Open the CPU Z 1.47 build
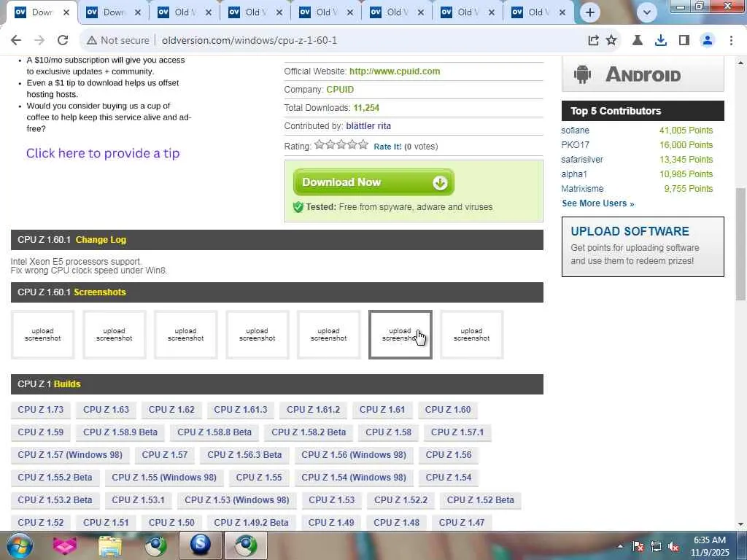This screenshot has width=747, height=560. tap(462, 522)
